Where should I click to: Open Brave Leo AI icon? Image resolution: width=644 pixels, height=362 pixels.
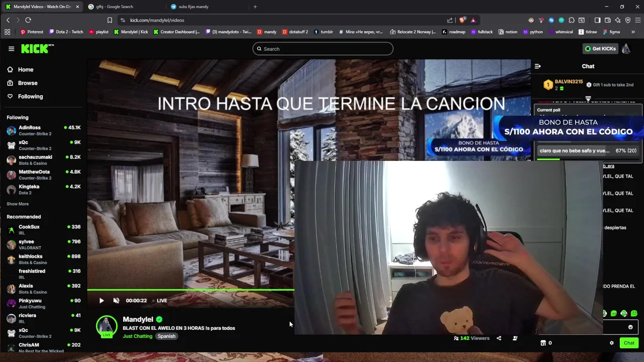pyautogui.click(x=618, y=20)
